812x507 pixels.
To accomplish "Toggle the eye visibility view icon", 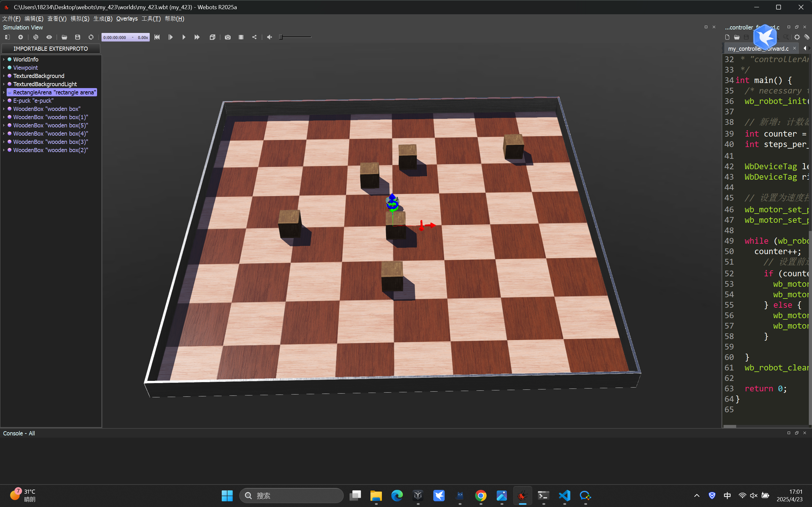I will [x=49, y=37].
